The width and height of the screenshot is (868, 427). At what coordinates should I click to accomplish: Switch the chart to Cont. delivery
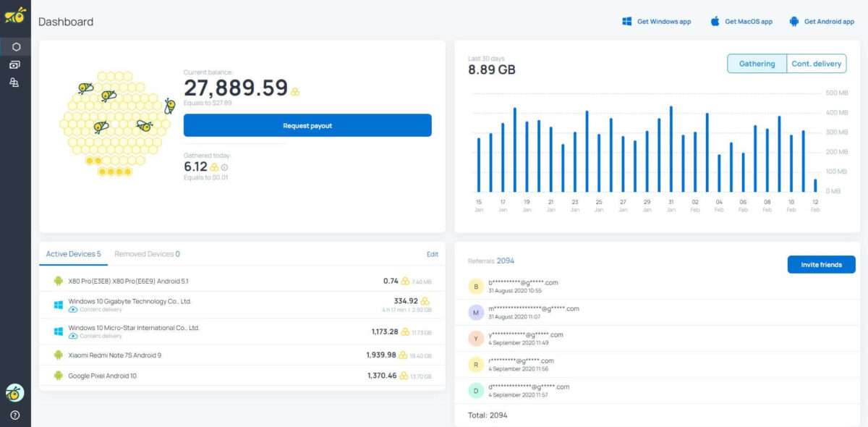coord(816,64)
